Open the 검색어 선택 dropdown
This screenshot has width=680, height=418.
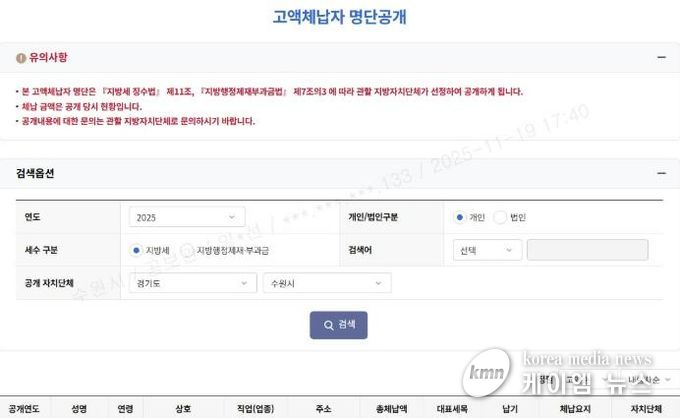[x=486, y=250]
